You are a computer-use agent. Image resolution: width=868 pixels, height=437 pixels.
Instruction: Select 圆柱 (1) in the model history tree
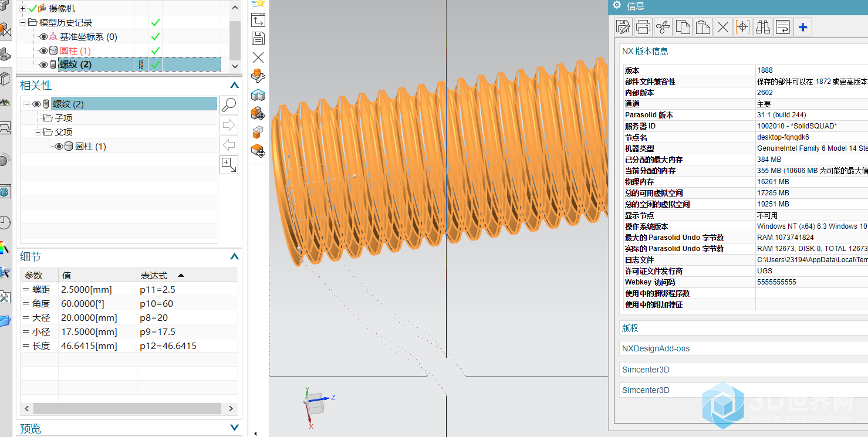point(75,50)
